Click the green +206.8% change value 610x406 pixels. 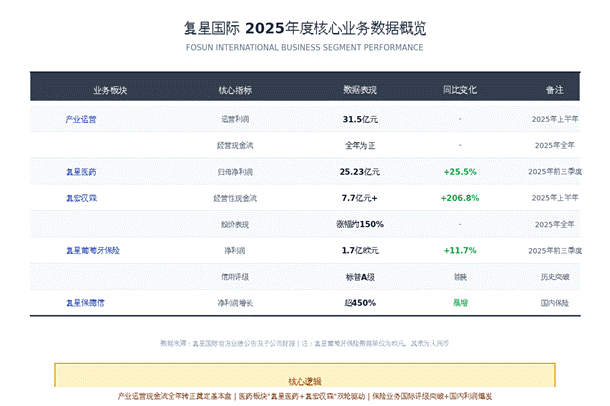(460, 198)
